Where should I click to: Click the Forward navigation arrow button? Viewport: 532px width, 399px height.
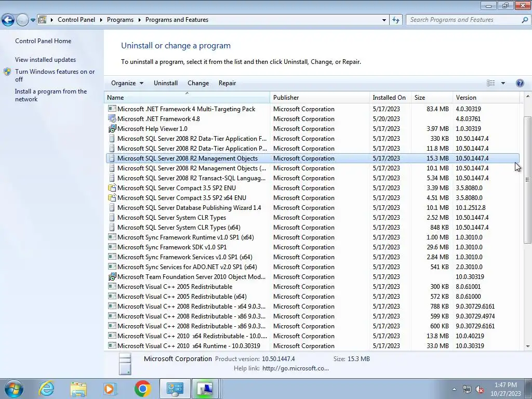click(x=22, y=20)
